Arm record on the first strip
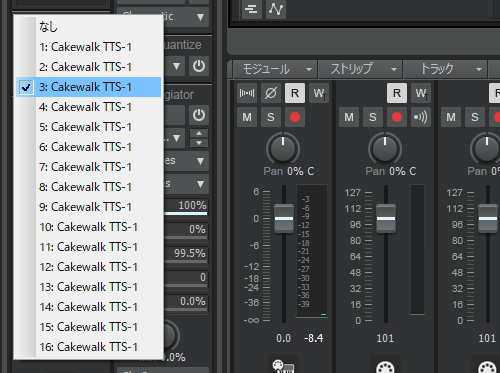The image size is (500, 373). (295, 117)
